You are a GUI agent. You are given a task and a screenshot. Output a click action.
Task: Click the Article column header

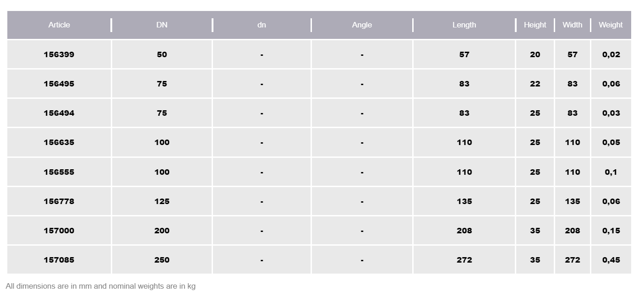[59, 25]
